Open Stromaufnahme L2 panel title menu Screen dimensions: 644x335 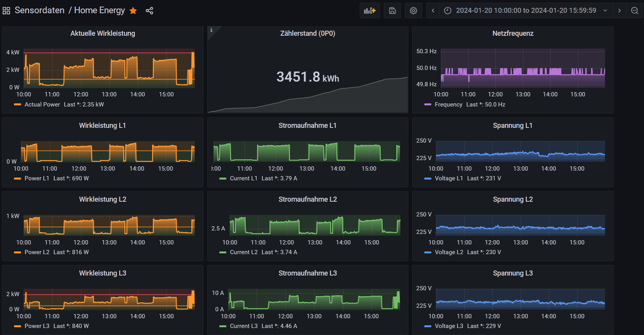308,199
